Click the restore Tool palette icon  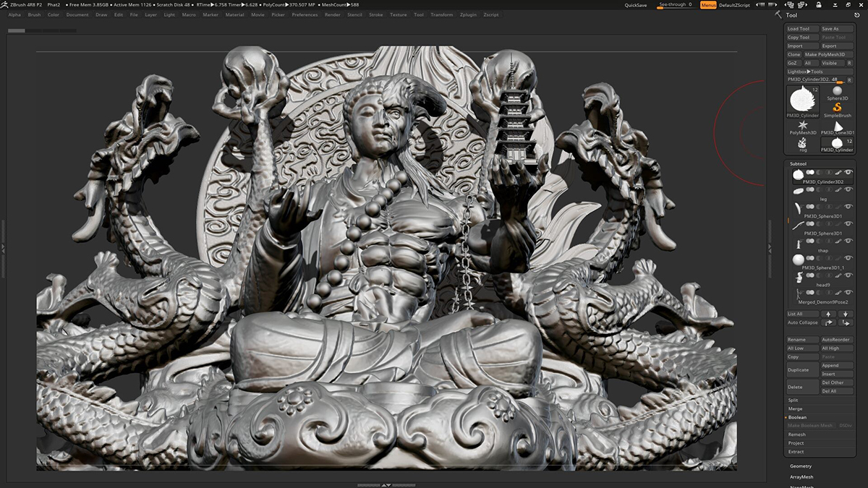click(x=857, y=14)
